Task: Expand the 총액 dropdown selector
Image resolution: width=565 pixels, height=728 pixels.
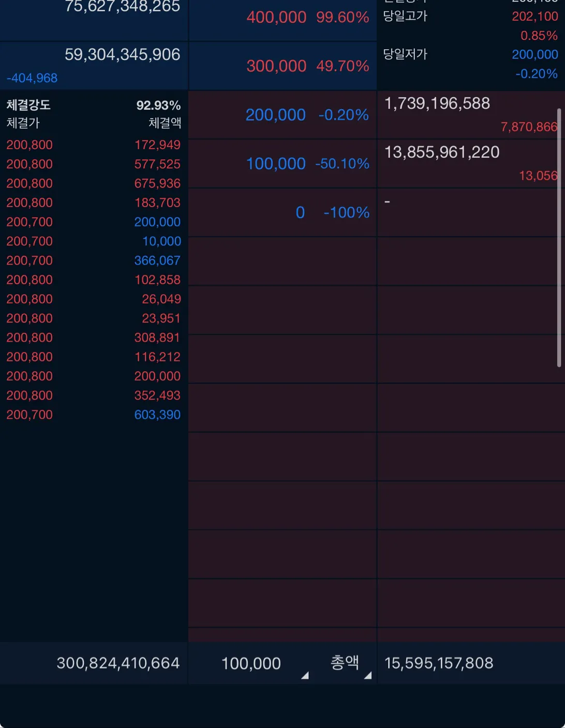Action: pos(345,663)
